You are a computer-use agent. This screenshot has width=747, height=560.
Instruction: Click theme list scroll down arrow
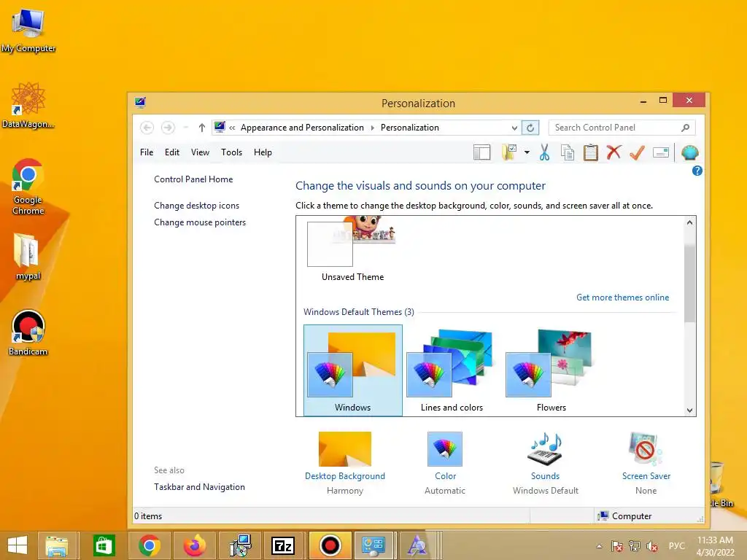click(689, 410)
